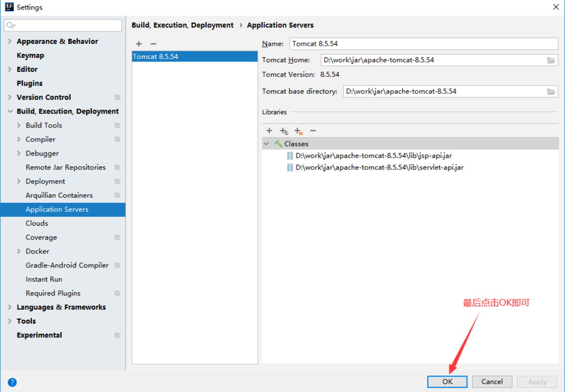
Task: Close the Settings dialog window
Action: pyautogui.click(x=556, y=7)
